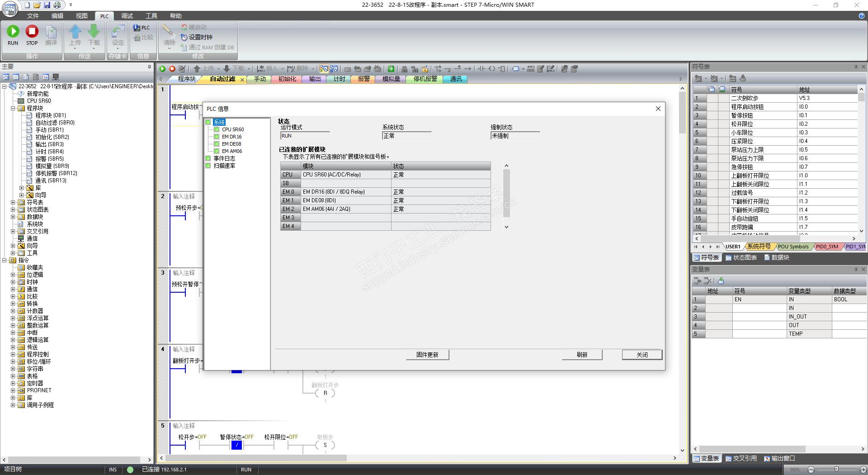
Task: Select 报警 (SBR5) in the project tree
Action: [x=50, y=159]
